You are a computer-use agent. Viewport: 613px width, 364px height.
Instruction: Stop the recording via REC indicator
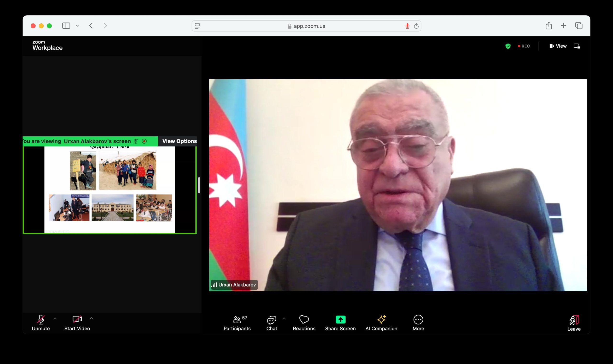[x=524, y=46]
